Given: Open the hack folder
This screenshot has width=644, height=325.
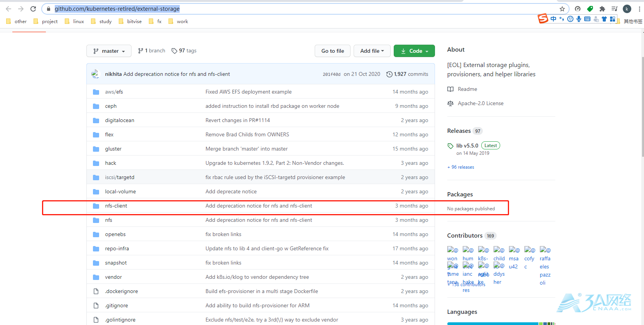Looking at the screenshot, I should tap(111, 163).
